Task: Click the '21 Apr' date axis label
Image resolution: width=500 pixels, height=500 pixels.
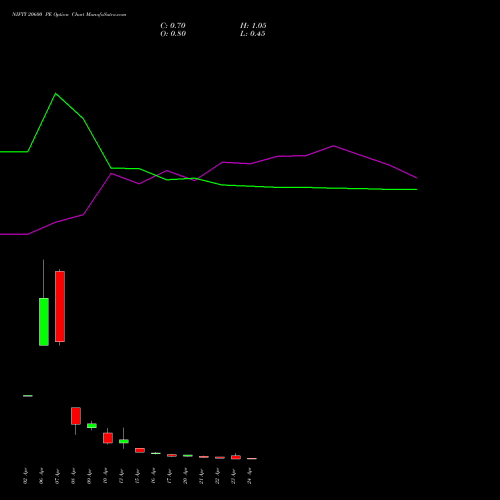Action: pos(201,476)
